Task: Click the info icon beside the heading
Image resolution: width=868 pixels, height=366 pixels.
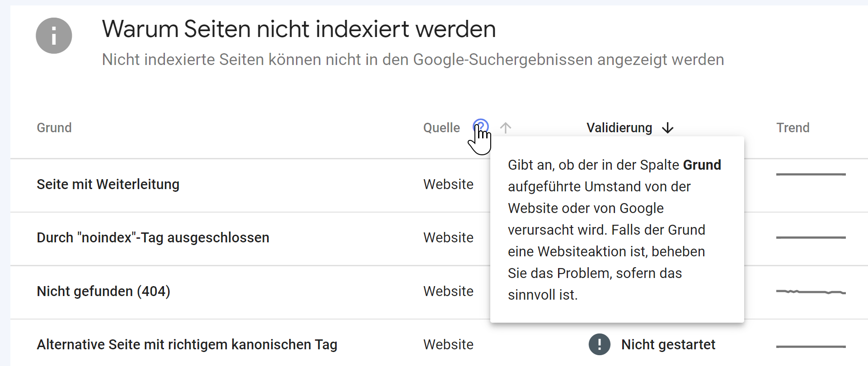Action: pyautogui.click(x=54, y=36)
